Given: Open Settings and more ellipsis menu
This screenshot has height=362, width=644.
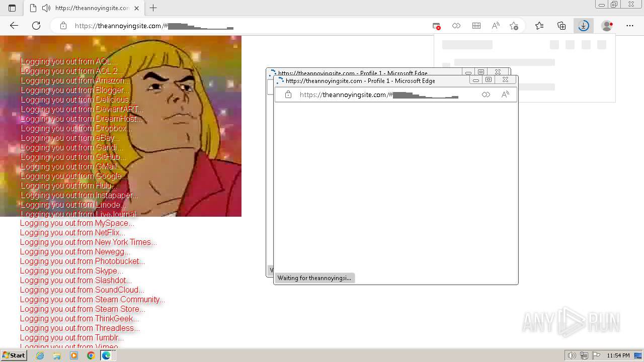Looking at the screenshot, I should (630, 26).
